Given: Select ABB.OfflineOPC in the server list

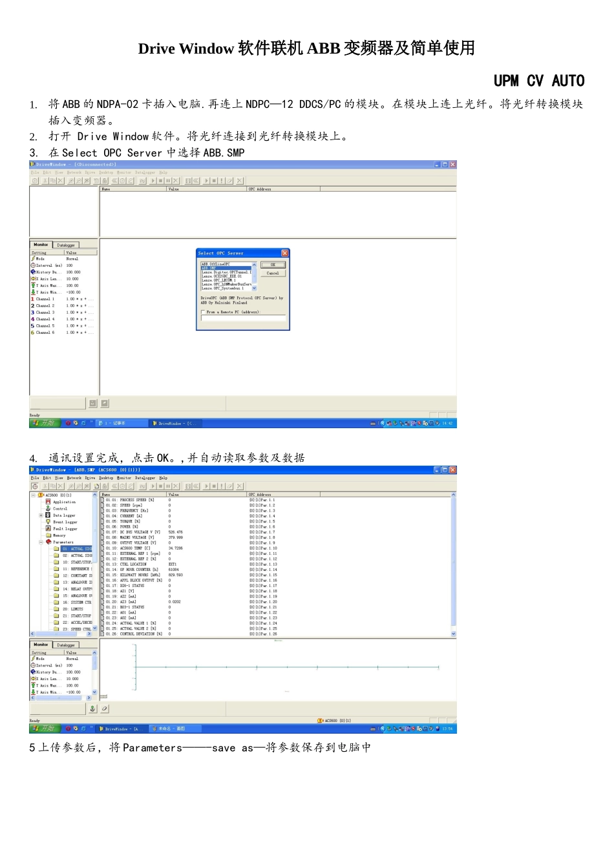Looking at the screenshot, I should coord(226,264).
